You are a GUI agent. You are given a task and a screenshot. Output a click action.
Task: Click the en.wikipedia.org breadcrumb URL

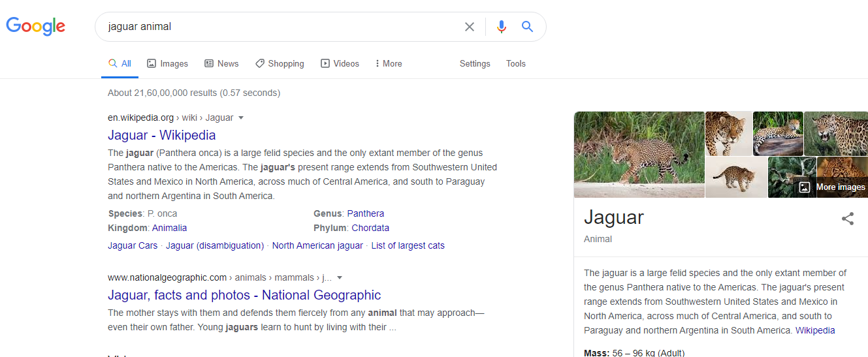(x=170, y=118)
